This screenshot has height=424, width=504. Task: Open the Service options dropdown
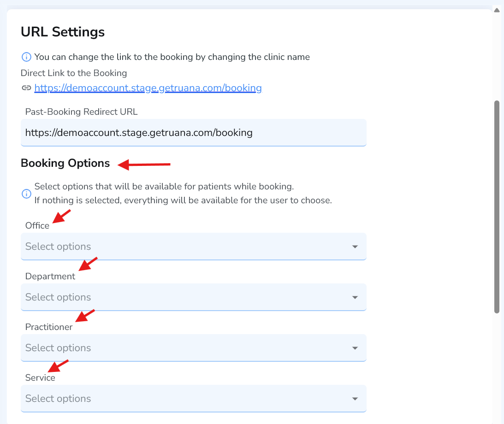click(184, 398)
